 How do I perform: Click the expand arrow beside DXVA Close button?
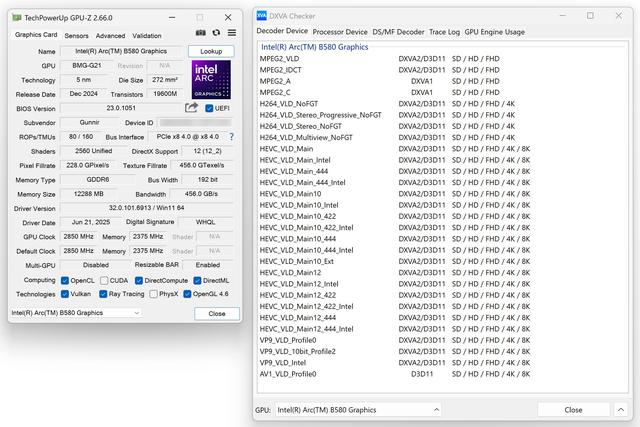pos(620,409)
